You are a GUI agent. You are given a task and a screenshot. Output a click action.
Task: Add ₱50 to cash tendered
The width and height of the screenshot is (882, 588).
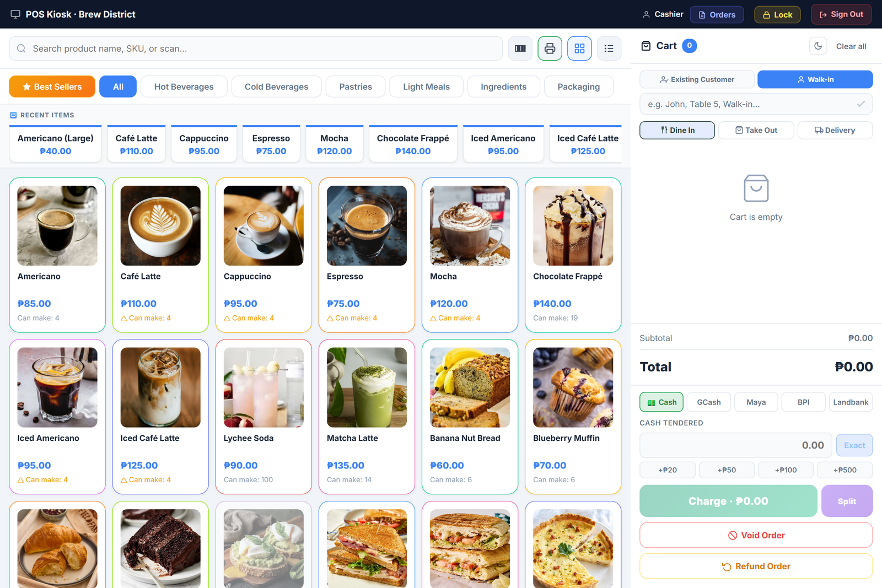[727, 470]
